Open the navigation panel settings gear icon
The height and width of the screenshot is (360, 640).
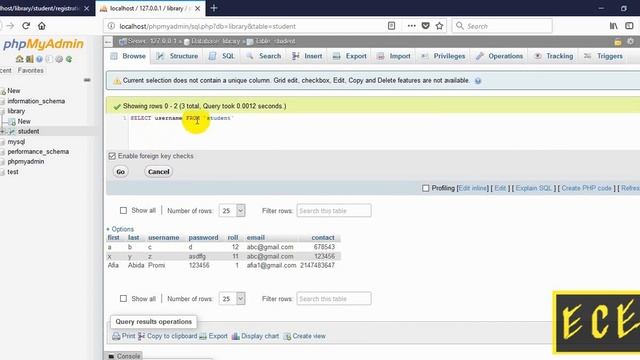pyautogui.click(x=59, y=59)
